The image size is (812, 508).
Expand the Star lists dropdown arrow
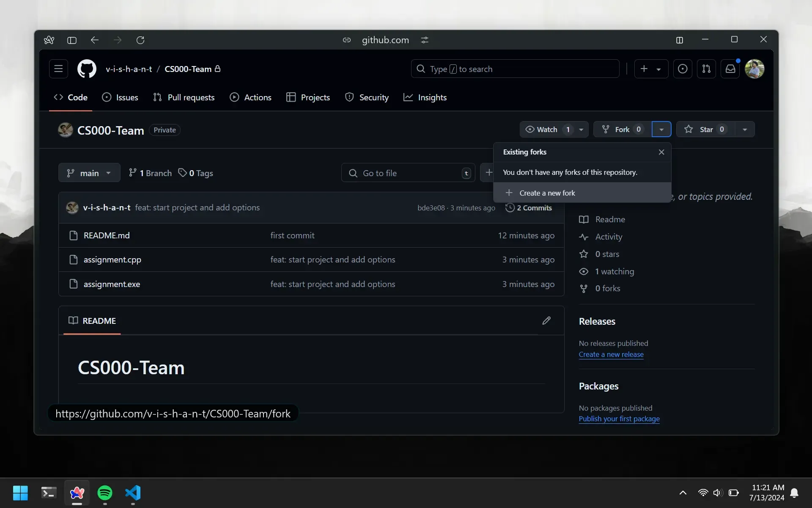tap(745, 129)
